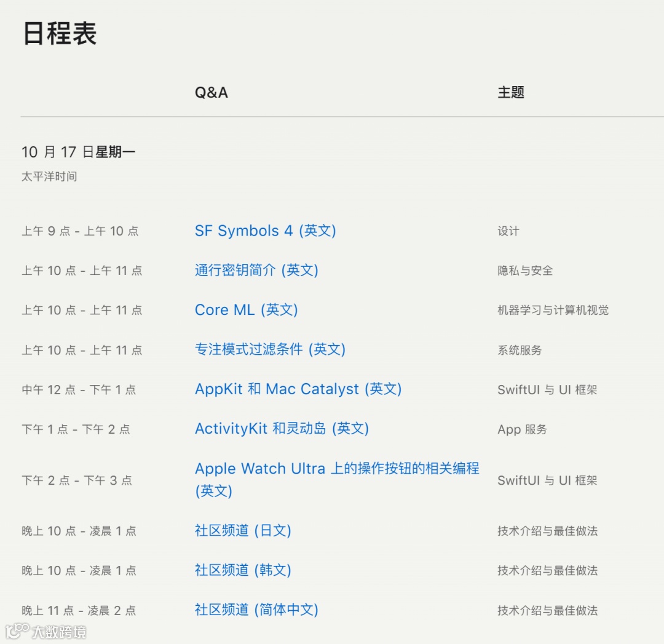Click 晚上 10 点 time in 社区频道 (韩文) row
664x644 pixels.
coord(79,571)
